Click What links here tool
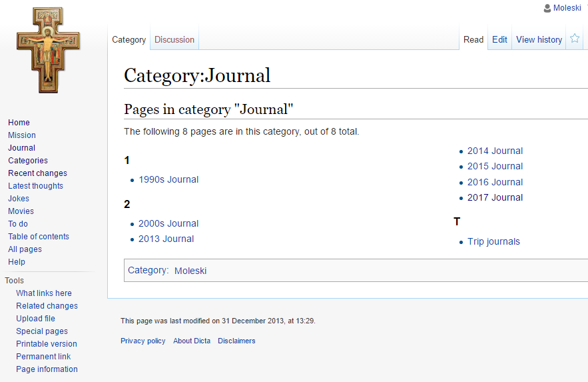The width and height of the screenshot is (588, 382). coord(44,293)
